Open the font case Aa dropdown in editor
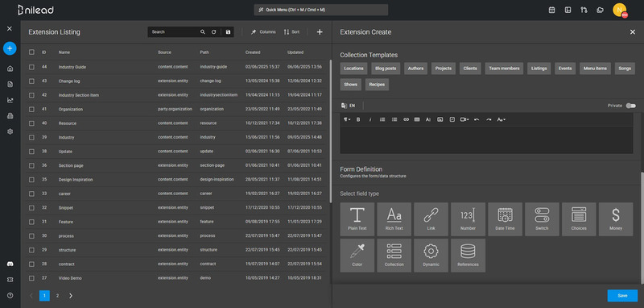This screenshot has height=308, width=644. (501, 119)
